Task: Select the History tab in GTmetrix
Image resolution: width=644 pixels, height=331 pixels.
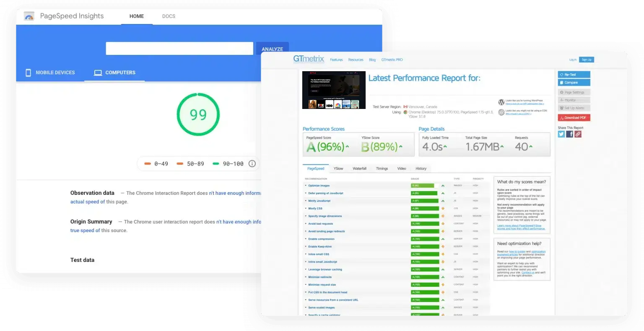Action: pos(421,168)
